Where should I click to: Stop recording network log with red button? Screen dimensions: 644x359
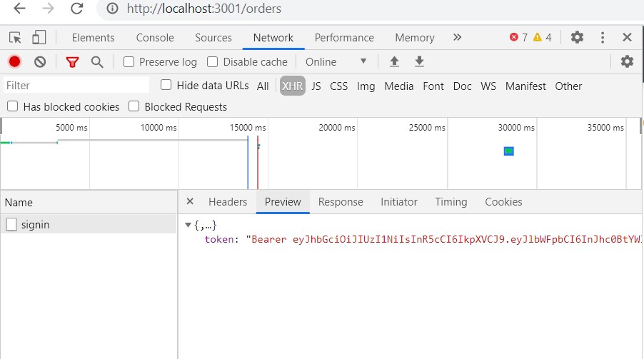click(14, 61)
